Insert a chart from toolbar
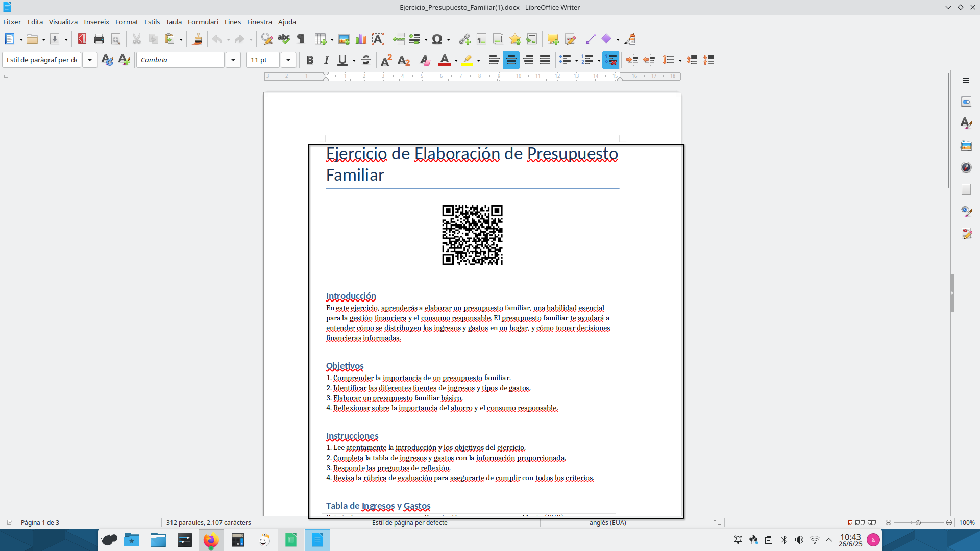 tap(361, 39)
